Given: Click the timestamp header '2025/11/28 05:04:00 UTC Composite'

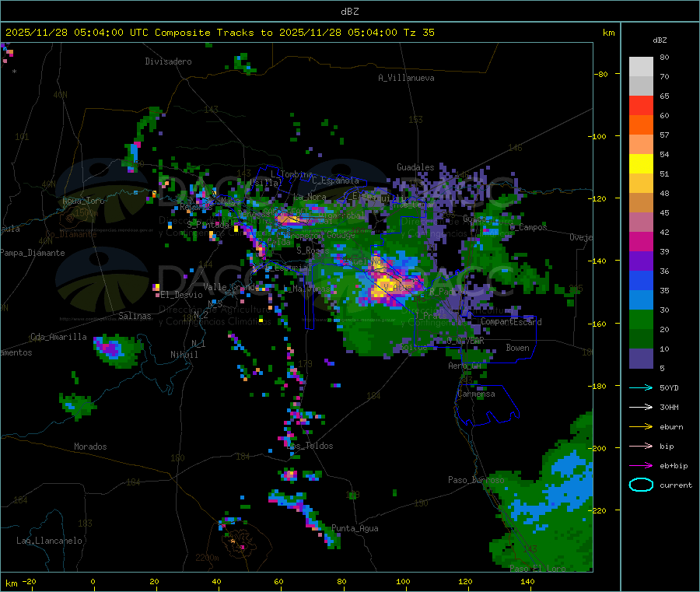Looking at the screenshot, I should click(108, 33).
